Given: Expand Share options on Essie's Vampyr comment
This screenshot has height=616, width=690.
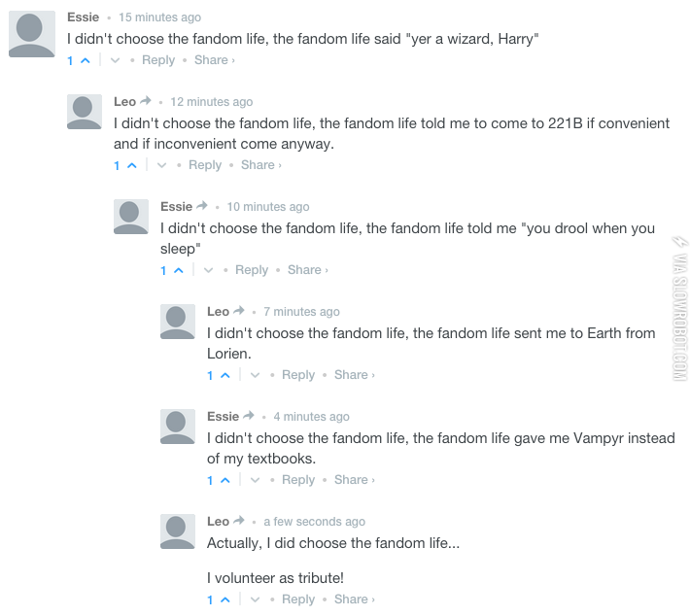Looking at the screenshot, I should pos(353,480).
